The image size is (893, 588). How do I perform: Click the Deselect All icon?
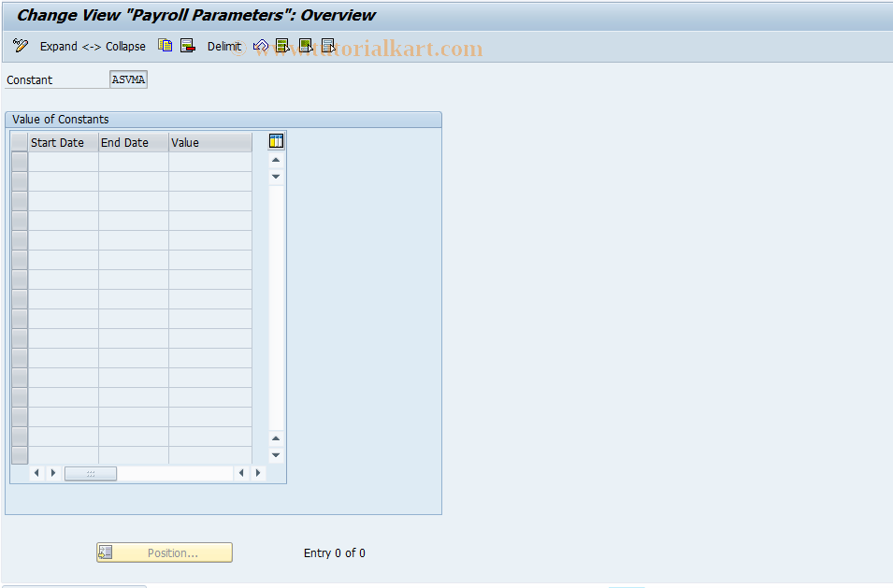[x=328, y=46]
